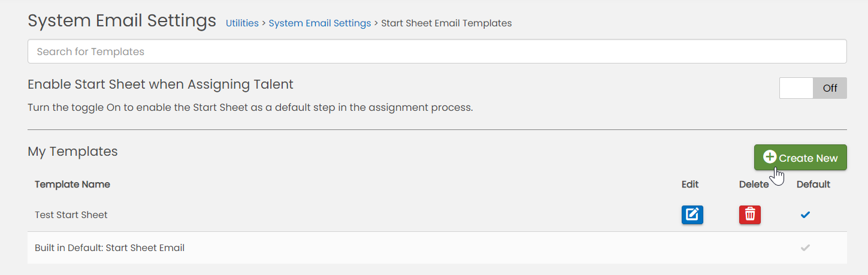Toggle the Enable Start Sheet switch on

coord(812,88)
